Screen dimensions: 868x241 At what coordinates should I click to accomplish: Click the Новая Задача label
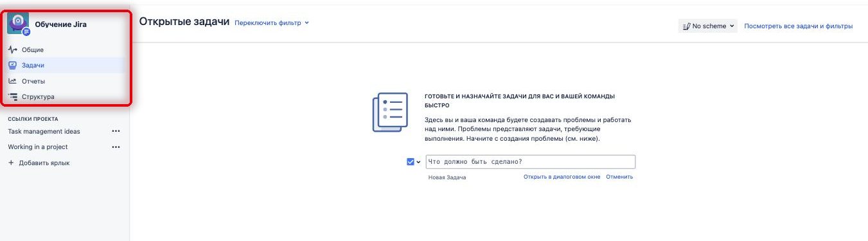pos(447,177)
